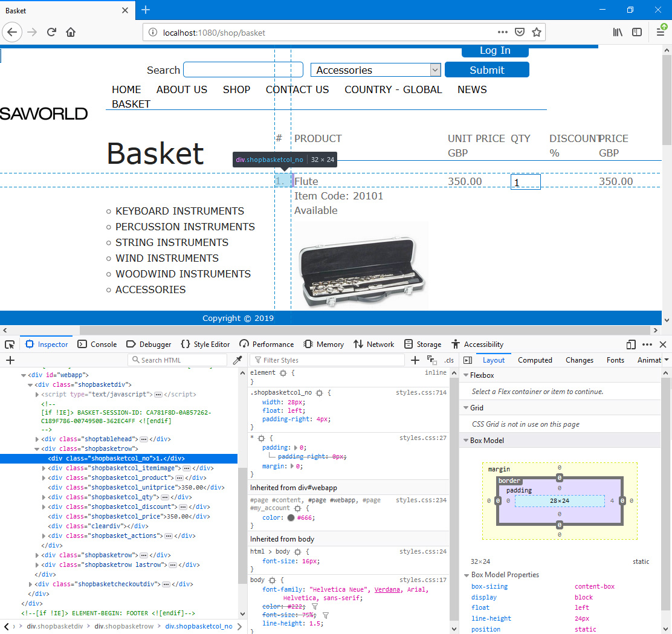Click the Filter Styles input
672x634 pixels.
click(x=328, y=360)
